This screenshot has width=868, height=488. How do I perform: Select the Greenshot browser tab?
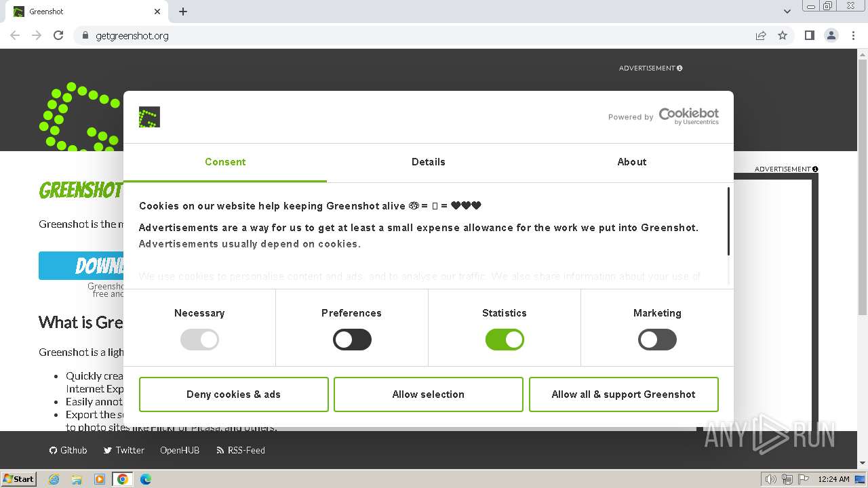point(87,12)
